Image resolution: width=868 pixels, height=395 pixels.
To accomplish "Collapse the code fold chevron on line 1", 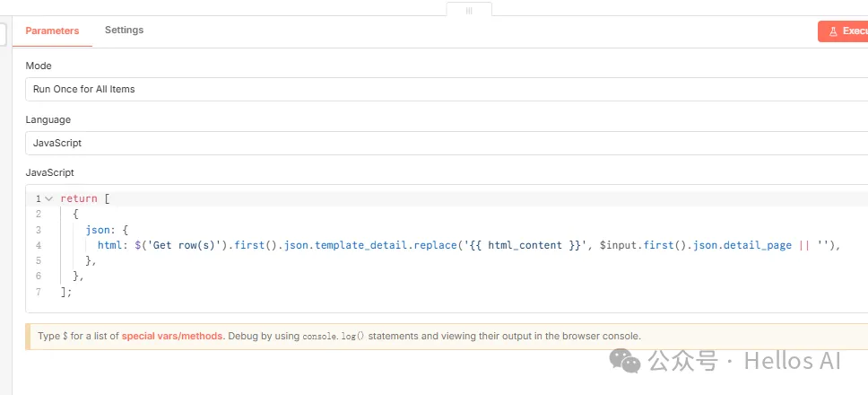I will pos(48,198).
